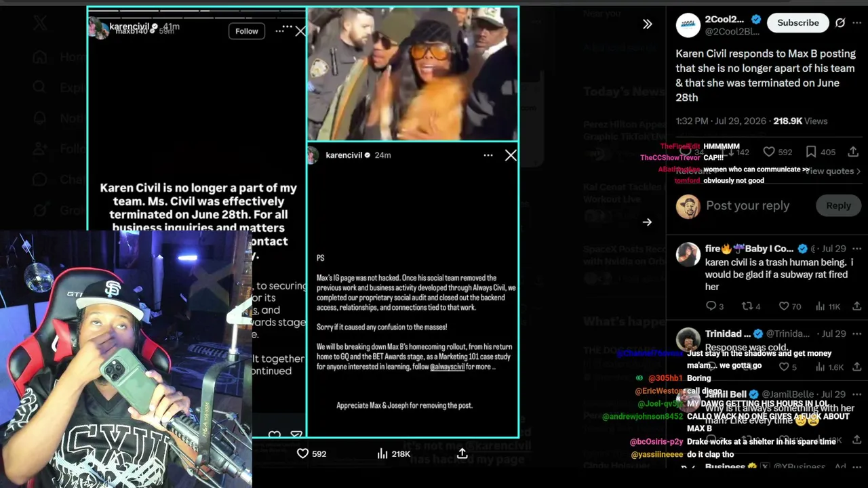The image size is (868, 488).
Task: Open the post timestamp 1:32 PM Jul 29, 2026
Action: tap(722, 121)
